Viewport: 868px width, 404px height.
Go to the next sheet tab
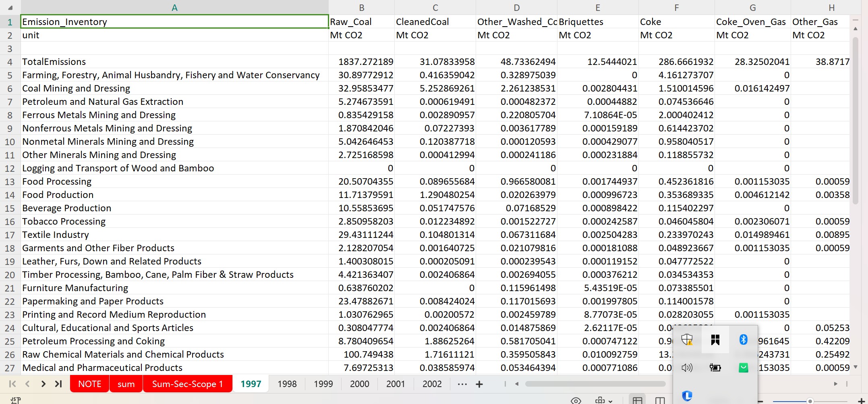[x=43, y=384]
